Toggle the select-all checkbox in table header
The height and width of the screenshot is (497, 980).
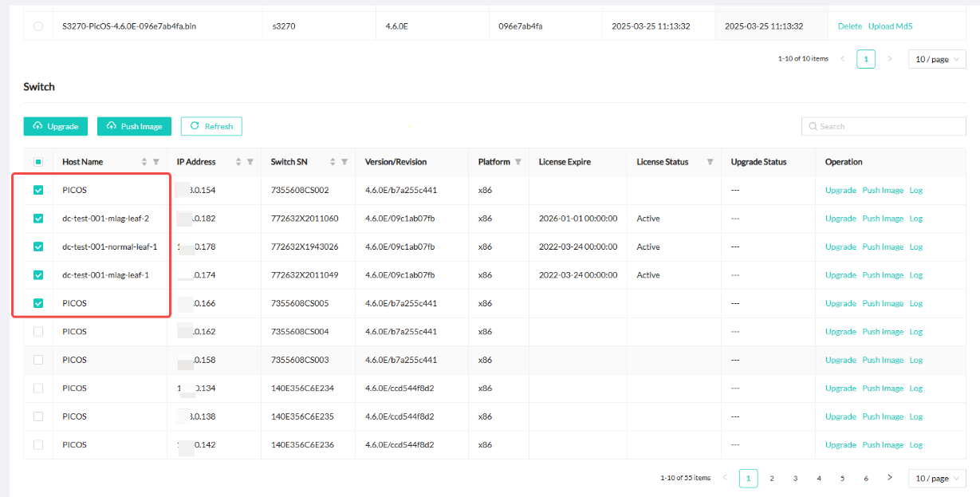[38, 162]
